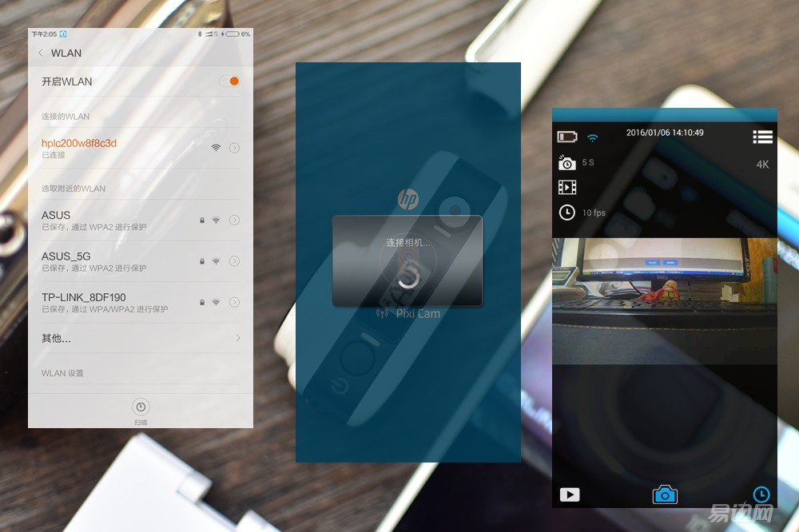Open details arrow for hplc200w8f8c3d network
The image size is (799, 532).
coord(234,148)
